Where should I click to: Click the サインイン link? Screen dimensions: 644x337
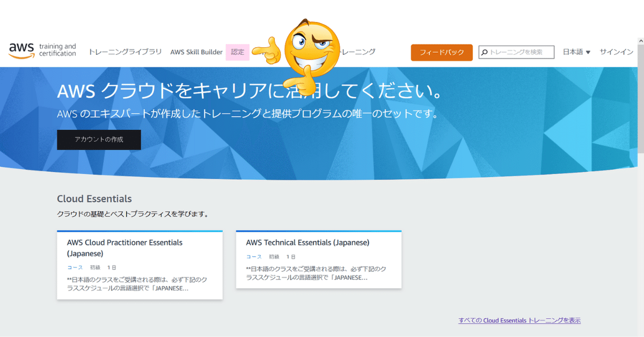pos(617,52)
